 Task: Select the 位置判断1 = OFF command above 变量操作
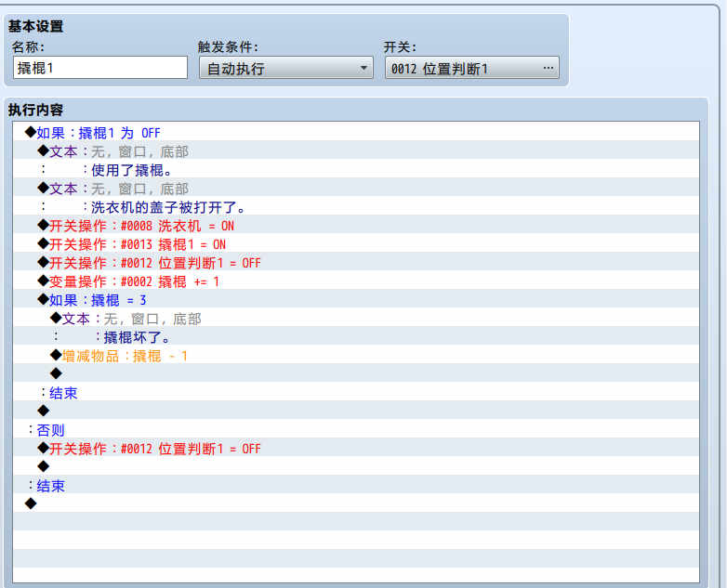pyautogui.click(x=356, y=263)
